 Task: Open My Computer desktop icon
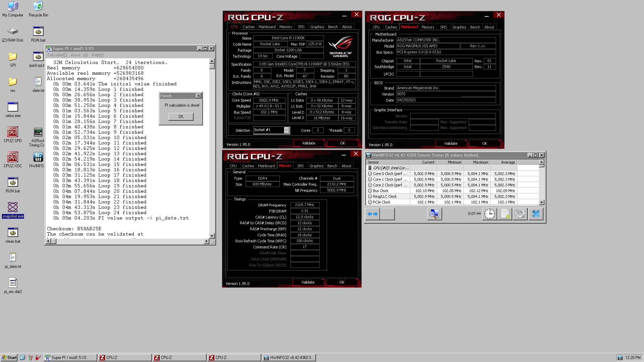tap(13, 9)
